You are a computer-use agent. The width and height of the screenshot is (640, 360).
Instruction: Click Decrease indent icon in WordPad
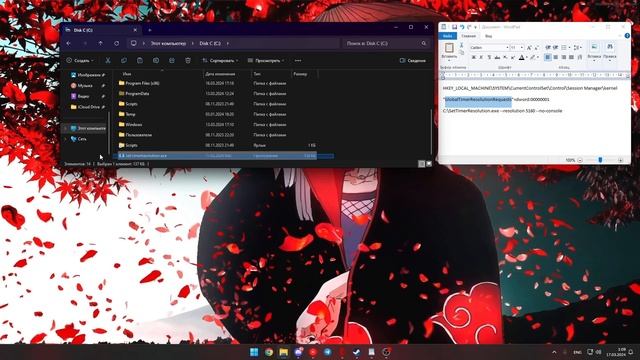click(548, 47)
